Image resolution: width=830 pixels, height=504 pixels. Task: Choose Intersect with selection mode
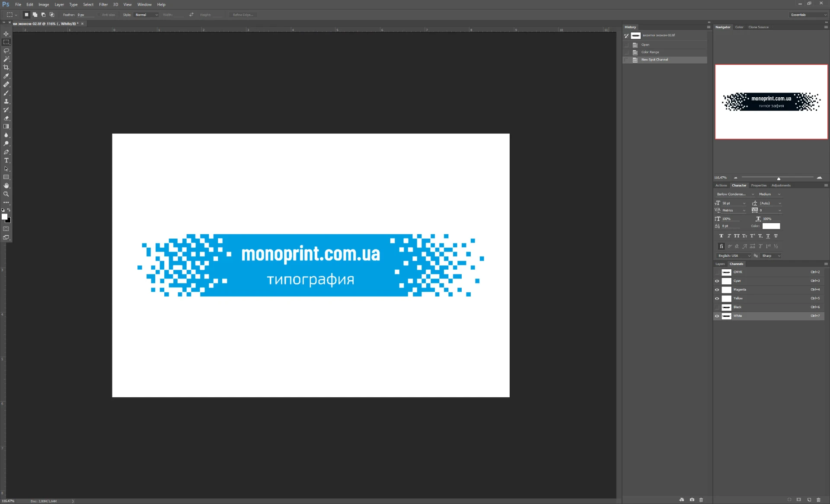tap(52, 15)
